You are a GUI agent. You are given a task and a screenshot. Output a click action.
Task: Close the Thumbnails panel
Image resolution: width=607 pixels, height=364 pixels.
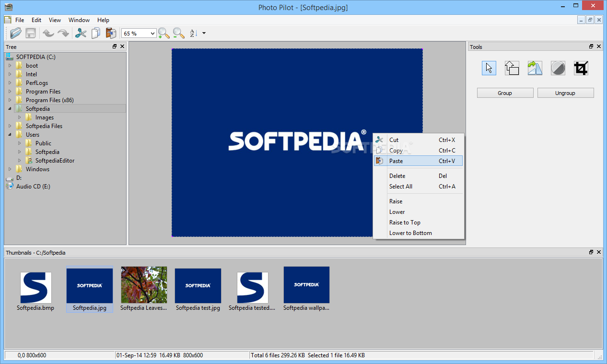[599, 252]
